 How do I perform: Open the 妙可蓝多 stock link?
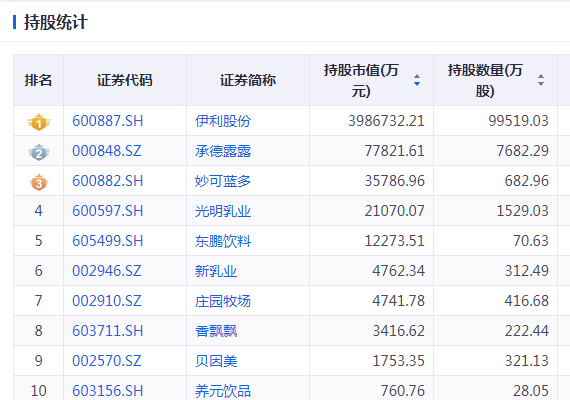tap(223, 181)
